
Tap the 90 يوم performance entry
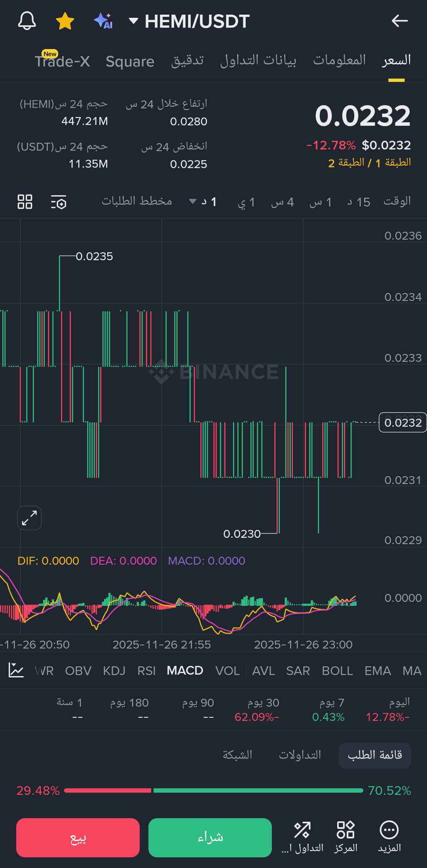pyautogui.click(x=198, y=710)
